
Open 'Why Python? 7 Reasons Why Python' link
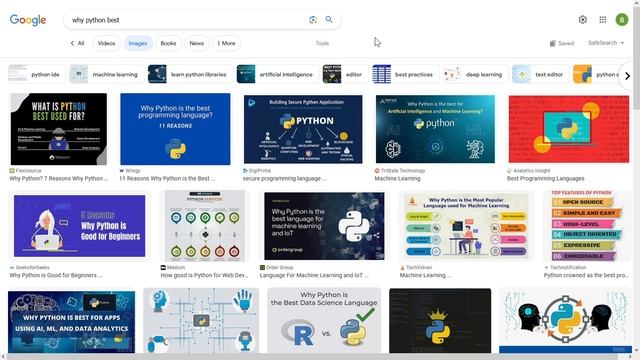click(x=58, y=178)
